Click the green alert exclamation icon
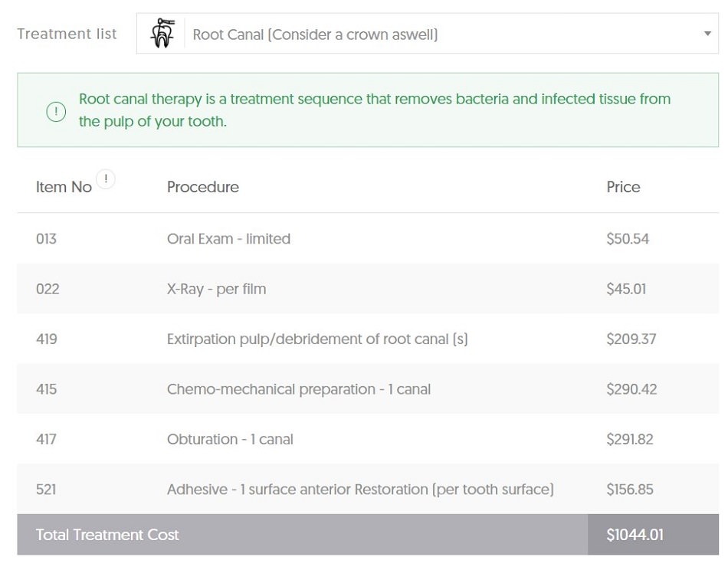 pos(56,111)
